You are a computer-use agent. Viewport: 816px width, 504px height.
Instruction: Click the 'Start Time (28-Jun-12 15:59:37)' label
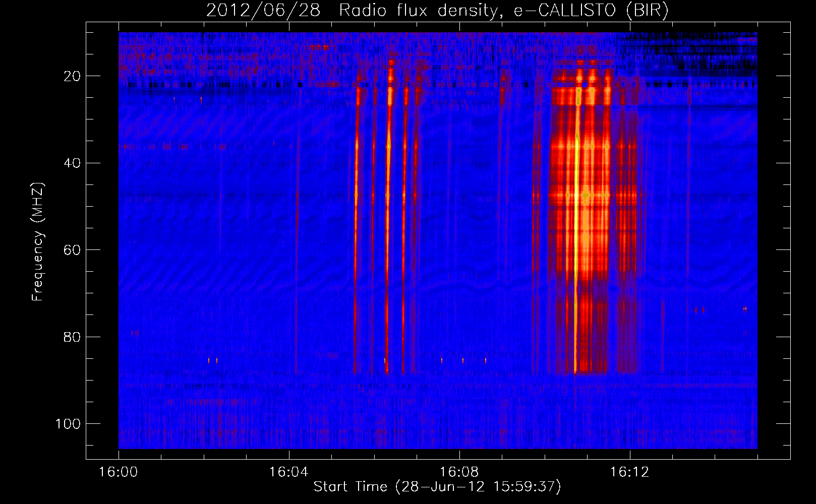(437, 487)
